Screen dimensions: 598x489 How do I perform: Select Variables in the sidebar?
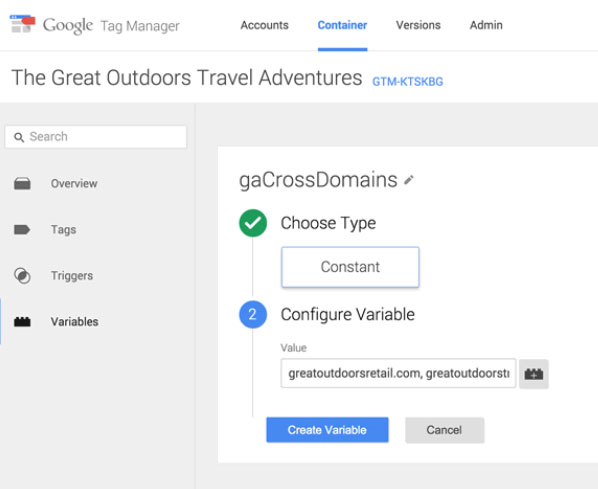tap(74, 322)
